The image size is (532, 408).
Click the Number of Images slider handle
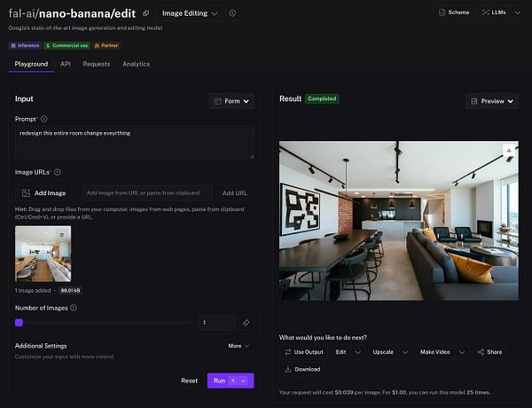[19, 323]
